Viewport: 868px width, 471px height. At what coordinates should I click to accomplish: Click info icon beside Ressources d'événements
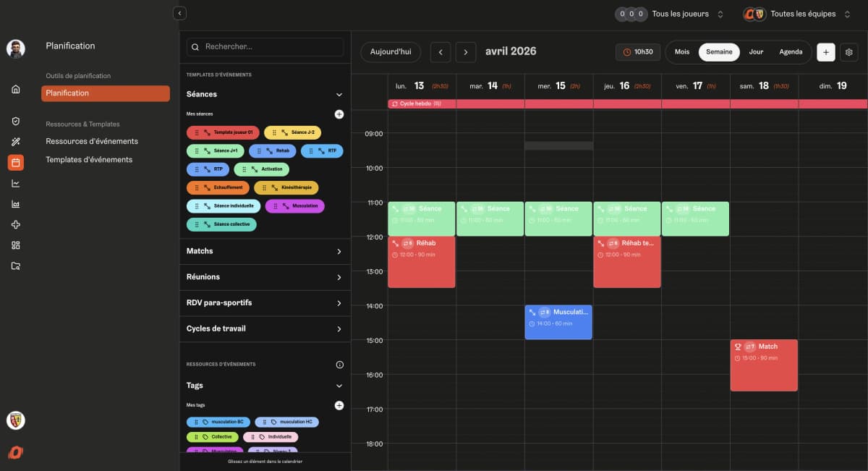coord(339,365)
